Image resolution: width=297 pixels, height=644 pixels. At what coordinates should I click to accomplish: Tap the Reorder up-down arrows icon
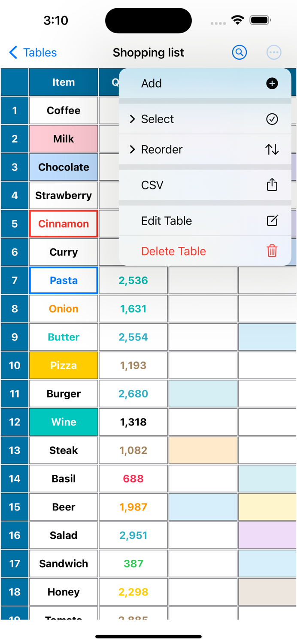(x=272, y=149)
